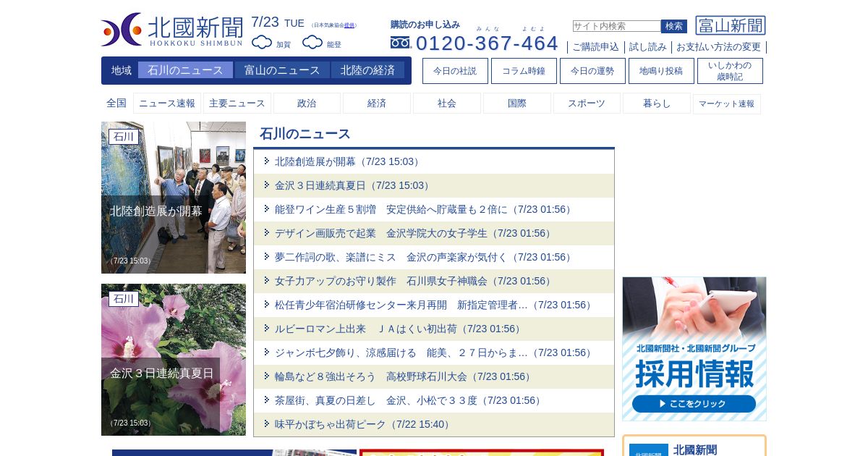Viewport: 868px width, 456px height.
Task: Open いしかわの歳時記 button
Action: tap(730, 71)
